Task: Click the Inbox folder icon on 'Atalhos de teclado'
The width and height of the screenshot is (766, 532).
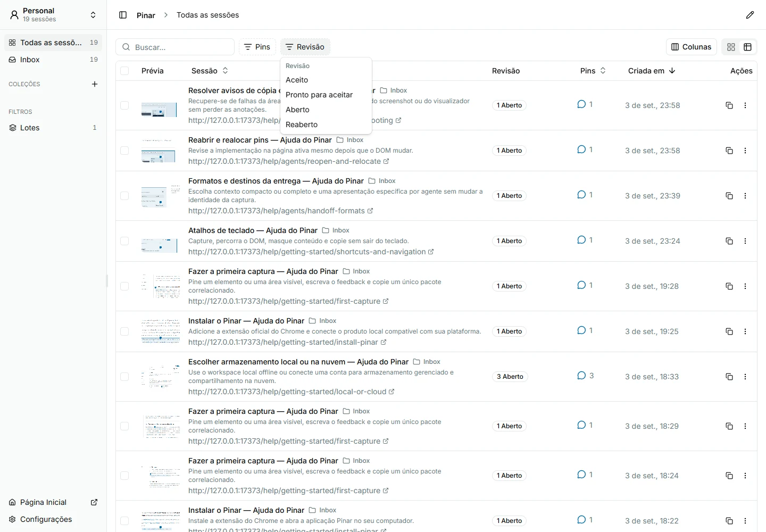Action: (326, 230)
